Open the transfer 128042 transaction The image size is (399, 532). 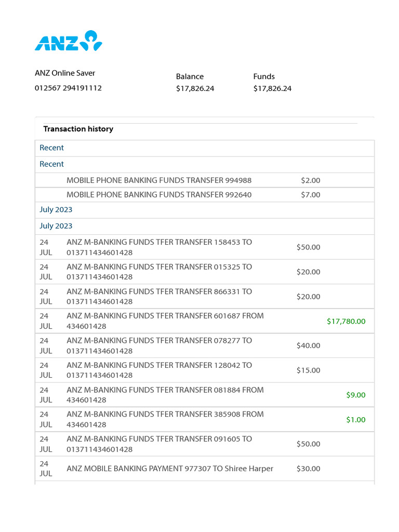point(205,370)
